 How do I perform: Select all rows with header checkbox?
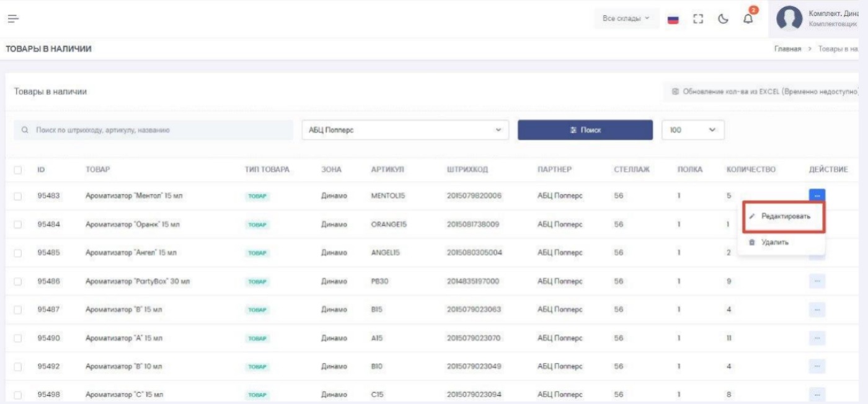(x=17, y=170)
